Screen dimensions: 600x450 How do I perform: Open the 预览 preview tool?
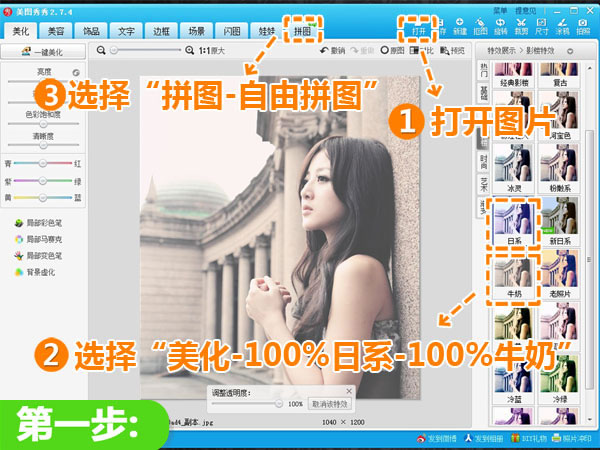(452, 51)
